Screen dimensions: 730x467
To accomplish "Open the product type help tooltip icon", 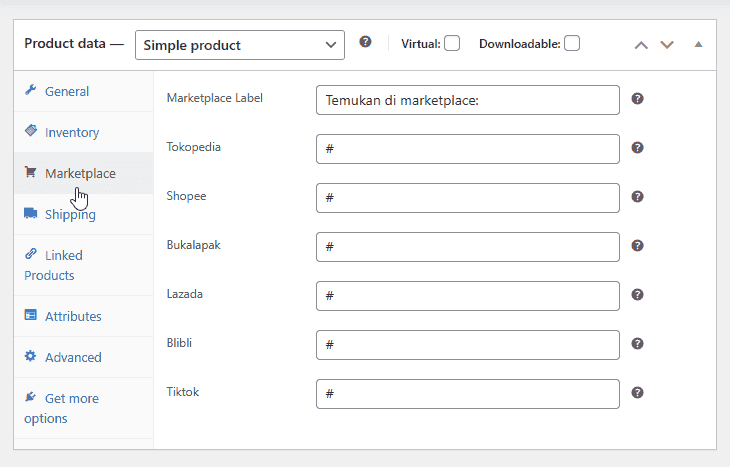I will 365,42.
